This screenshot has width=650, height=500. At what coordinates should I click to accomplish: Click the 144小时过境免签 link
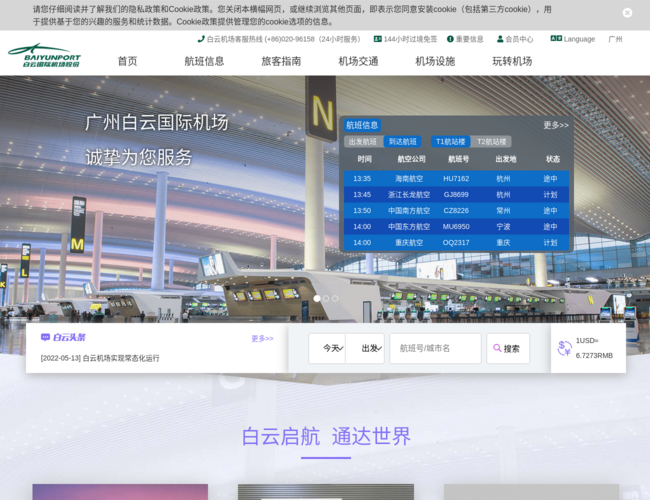[410, 39]
